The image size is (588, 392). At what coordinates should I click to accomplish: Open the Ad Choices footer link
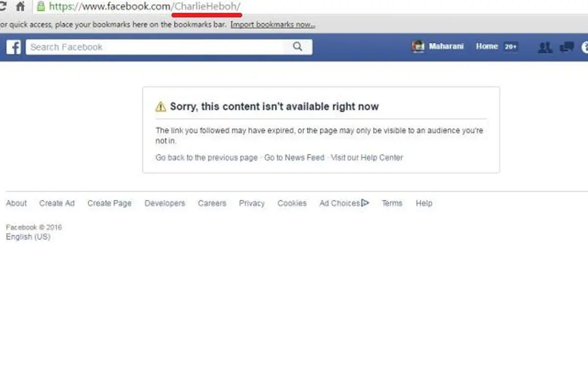340,203
